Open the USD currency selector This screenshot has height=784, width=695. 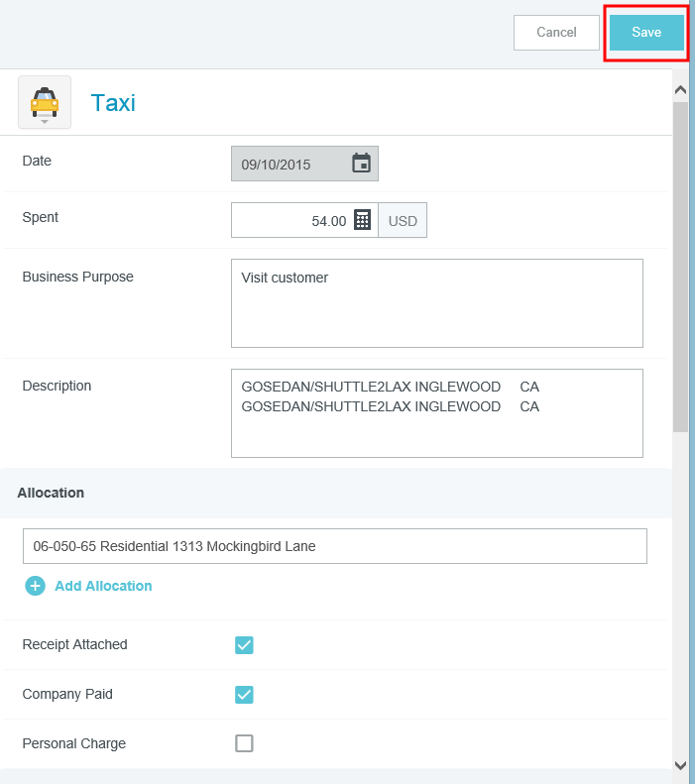[403, 220]
